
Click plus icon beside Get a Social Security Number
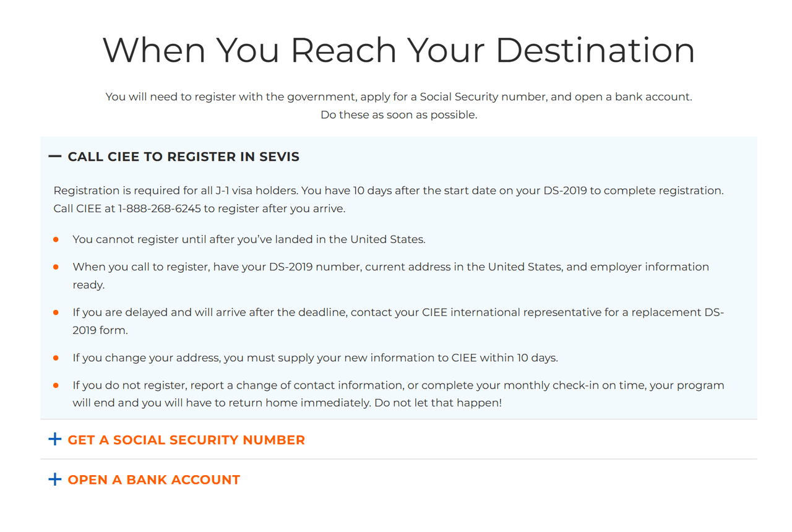[x=55, y=439]
